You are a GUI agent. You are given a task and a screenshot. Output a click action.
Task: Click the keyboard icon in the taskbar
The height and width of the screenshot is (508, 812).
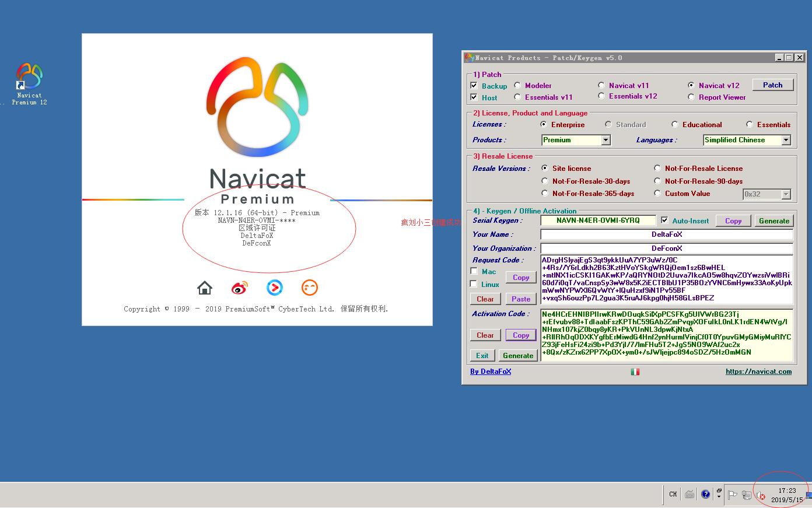pyautogui.click(x=689, y=494)
